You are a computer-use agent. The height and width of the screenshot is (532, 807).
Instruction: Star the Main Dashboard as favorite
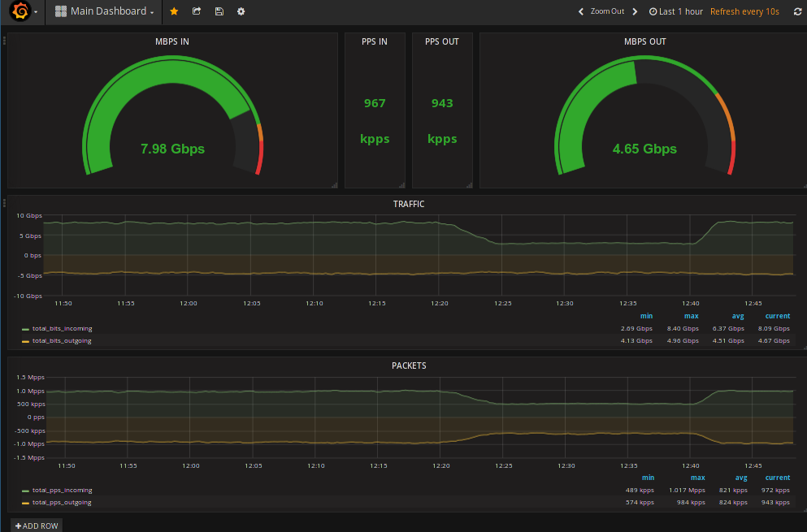[174, 11]
